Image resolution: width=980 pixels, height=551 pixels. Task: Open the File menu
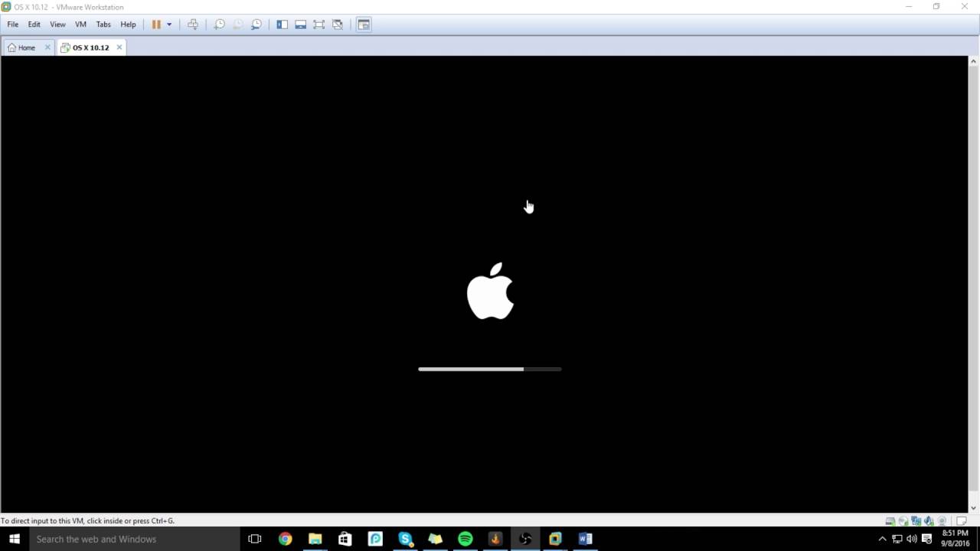click(13, 24)
